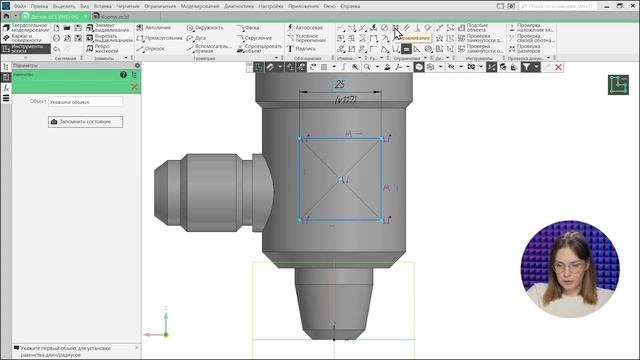Viewport: 640px width, 360px height.
Task: Create a new document icon
Action: [56, 28]
